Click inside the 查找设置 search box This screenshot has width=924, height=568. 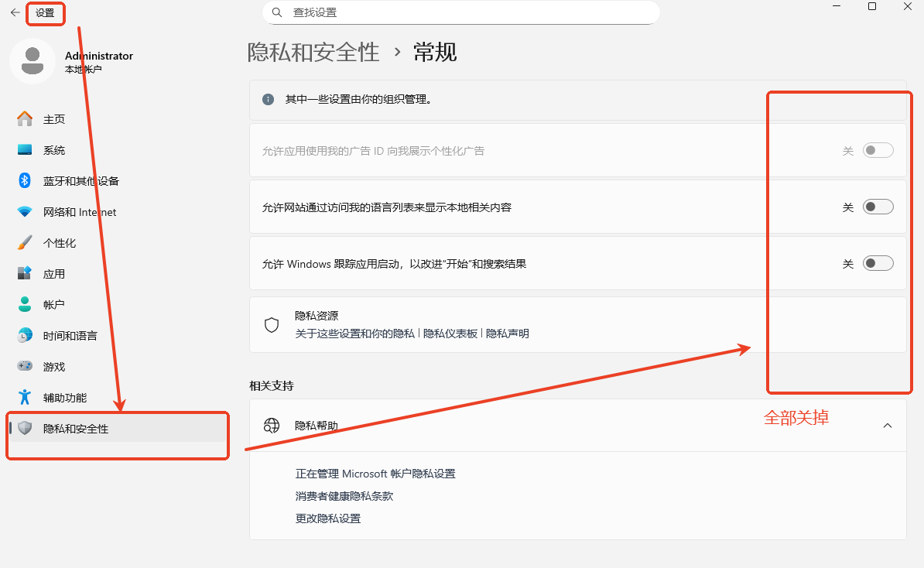pyautogui.click(x=461, y=12)
